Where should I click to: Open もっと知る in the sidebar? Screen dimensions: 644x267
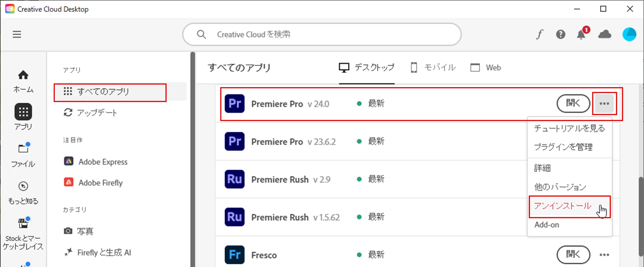23,193
